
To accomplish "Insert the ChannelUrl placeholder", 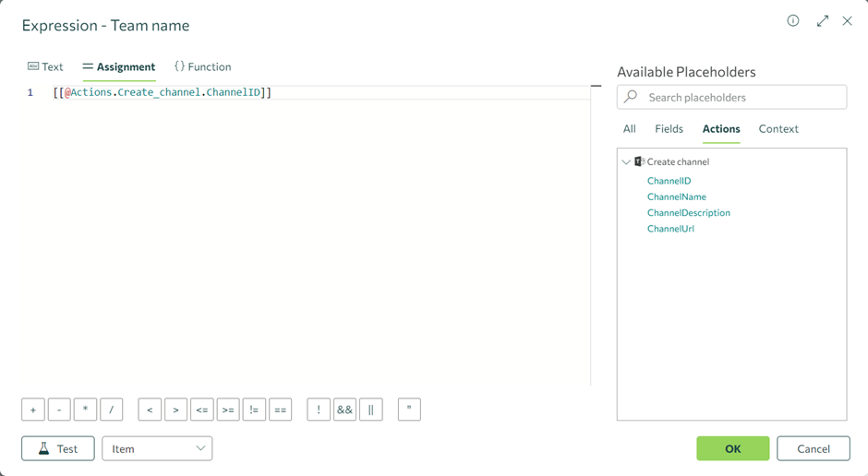I will click(x=670, y=229).
